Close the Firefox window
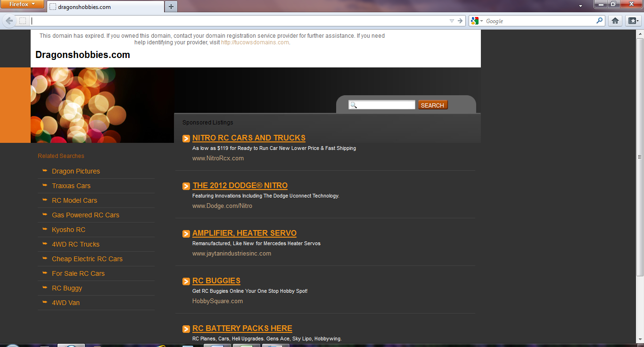 tap(630, 4)
